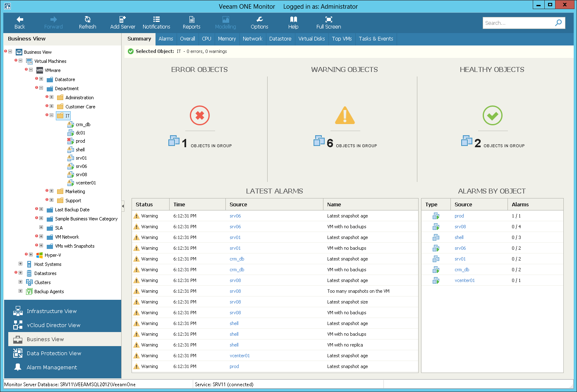Expand the Hyper-V node
Screen dimensions: 577x392
(x=31, y=255)
